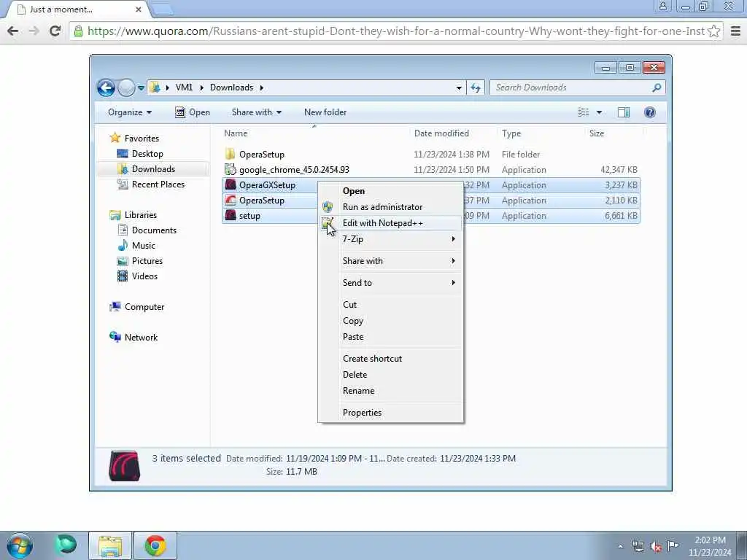Click Downloads in the address breadcrumb

[x=231, y=87]
